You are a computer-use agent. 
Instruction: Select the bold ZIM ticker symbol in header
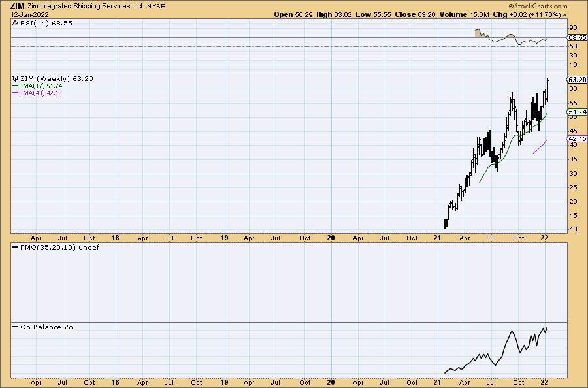point(18,6)
